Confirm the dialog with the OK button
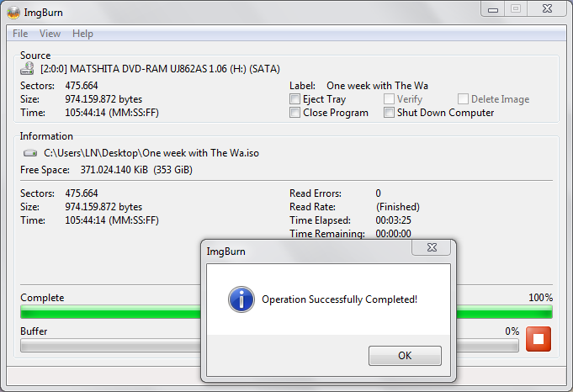 (405, 356)
